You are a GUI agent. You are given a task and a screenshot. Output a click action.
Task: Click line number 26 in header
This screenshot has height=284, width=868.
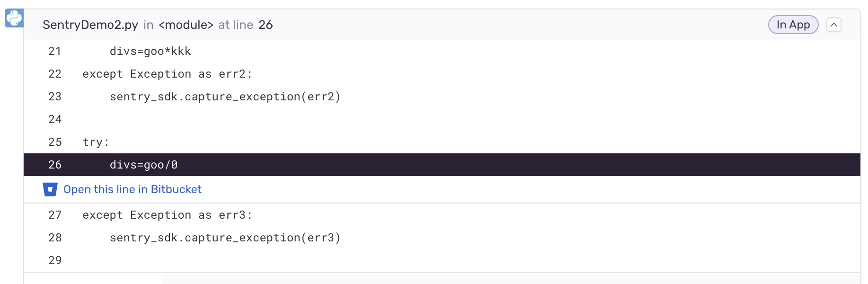tap(266, 25)
